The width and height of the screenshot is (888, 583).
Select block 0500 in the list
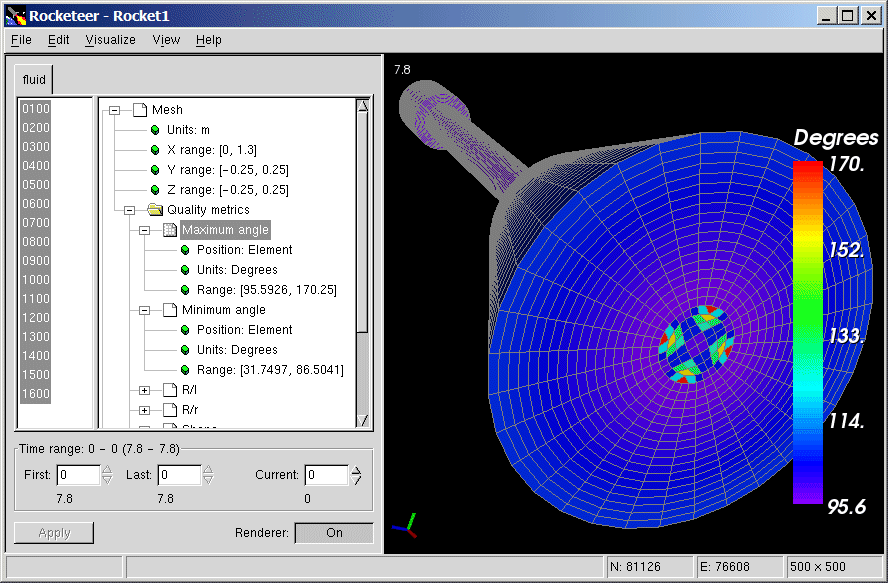tap(36, 185)
